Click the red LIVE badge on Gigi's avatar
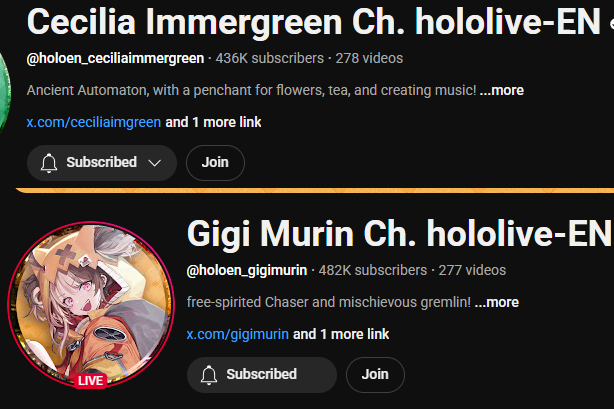Viewport: 614px width, 409px height. point(90,381)
